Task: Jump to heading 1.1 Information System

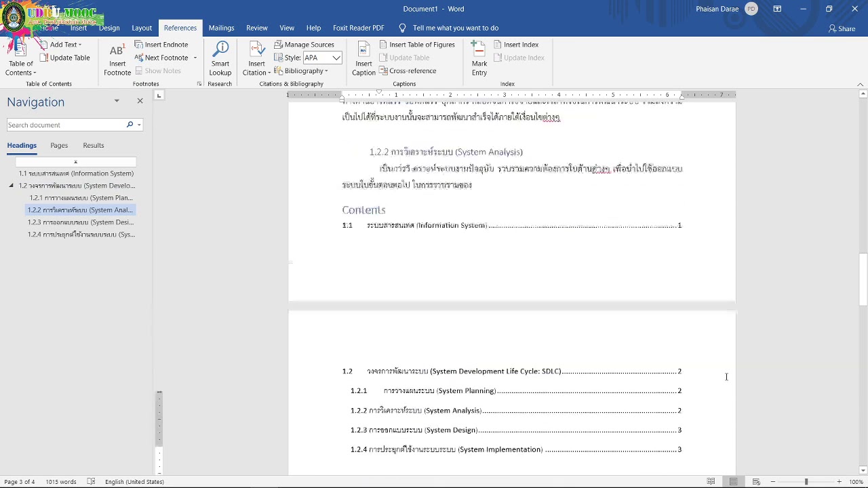Action: pos(76,174)
